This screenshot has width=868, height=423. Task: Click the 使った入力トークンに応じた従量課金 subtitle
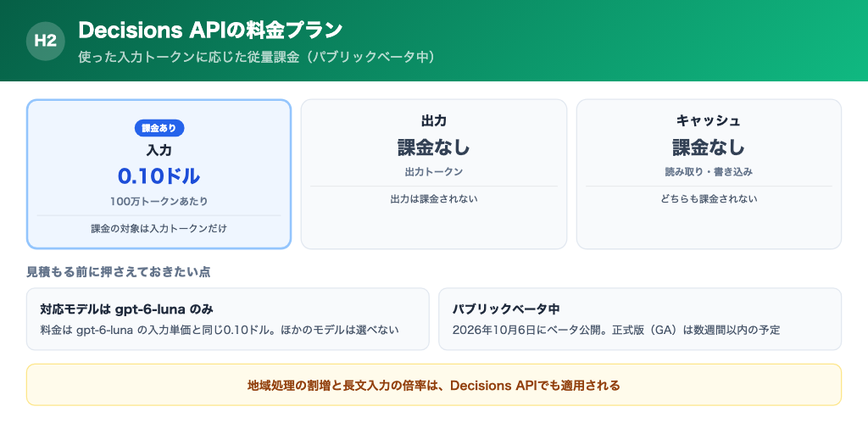point(256,57)
